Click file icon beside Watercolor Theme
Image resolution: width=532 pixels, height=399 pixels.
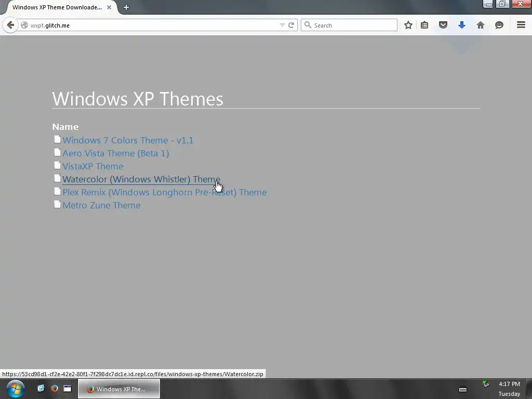click(x=57, y=178)
